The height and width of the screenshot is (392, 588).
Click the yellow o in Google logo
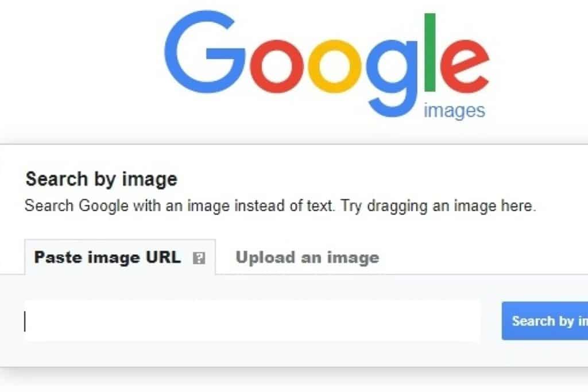pyautogui.click(x=335, y=67)
